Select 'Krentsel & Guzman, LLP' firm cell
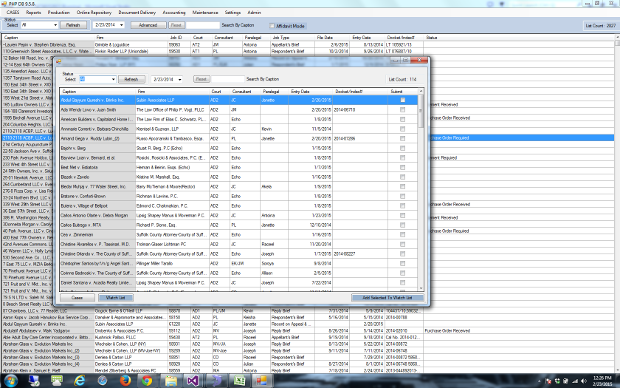Viewport: 620px width, 388px height. point(172,129)
